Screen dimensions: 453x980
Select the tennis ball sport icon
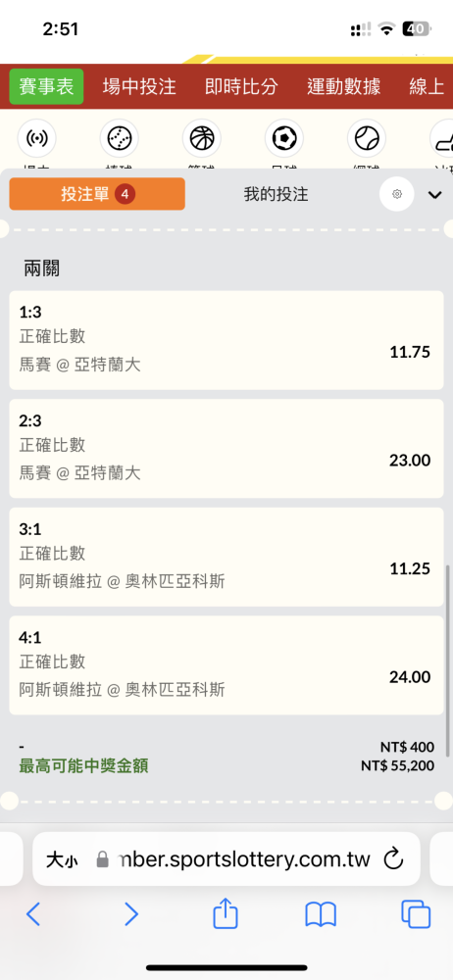tap(366, 138)
